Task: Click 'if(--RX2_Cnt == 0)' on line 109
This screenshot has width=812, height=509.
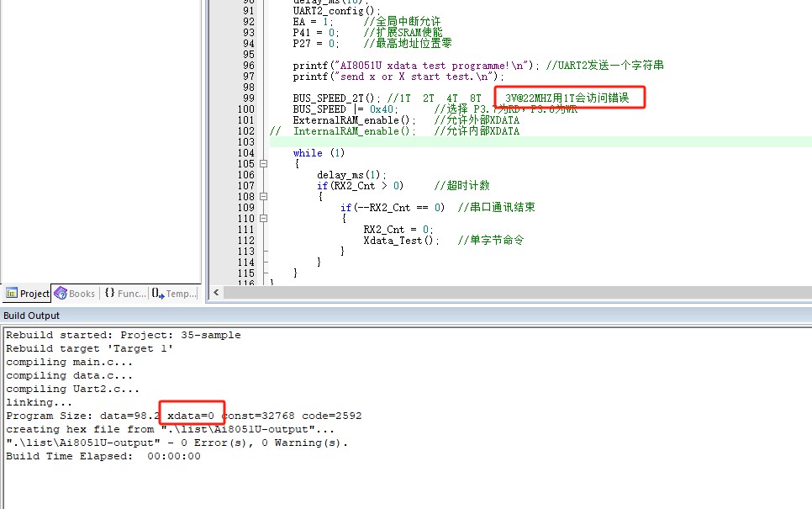Action: point(392,207)
